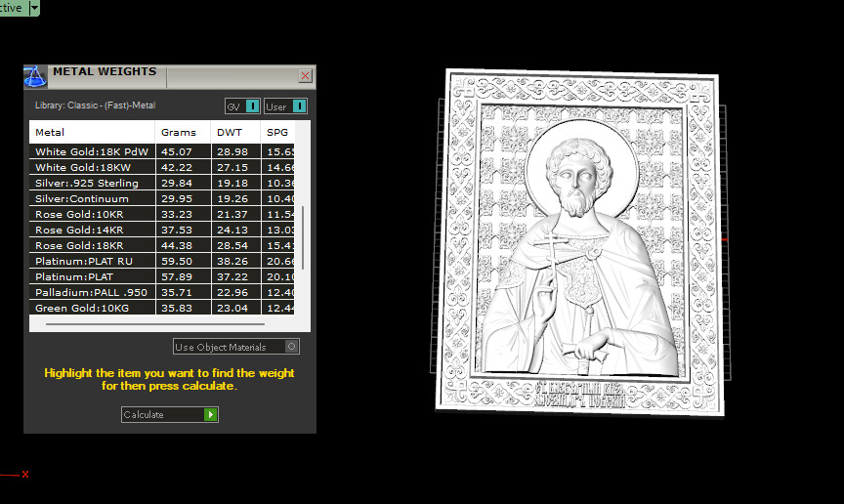Click the Metal Weights title bar
The height and width of the screenshot is (504, 844).
172,77
